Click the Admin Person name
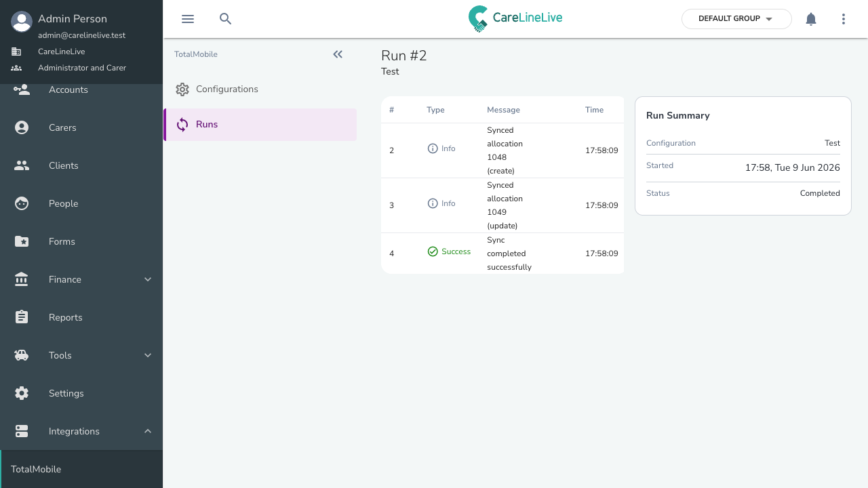 [73, 19]
